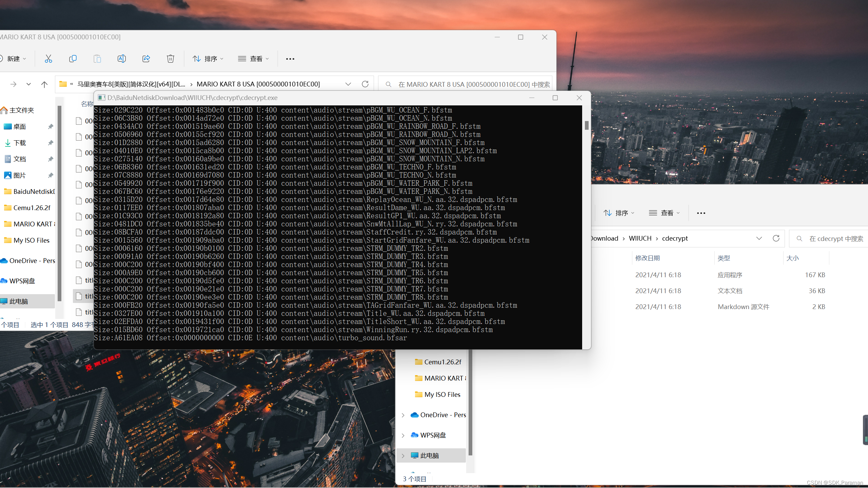Close the cdecrypt.exe console window
Image resolution: width=868 pixels, height=488 pixels.
[x=579, y=98]
